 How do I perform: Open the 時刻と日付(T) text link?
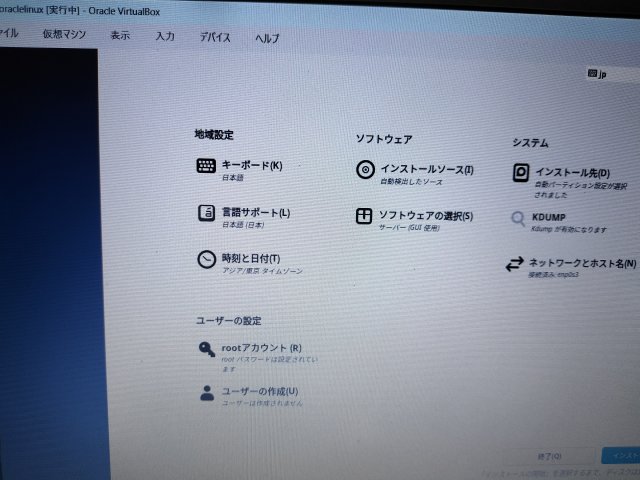(x=250, y=259)
